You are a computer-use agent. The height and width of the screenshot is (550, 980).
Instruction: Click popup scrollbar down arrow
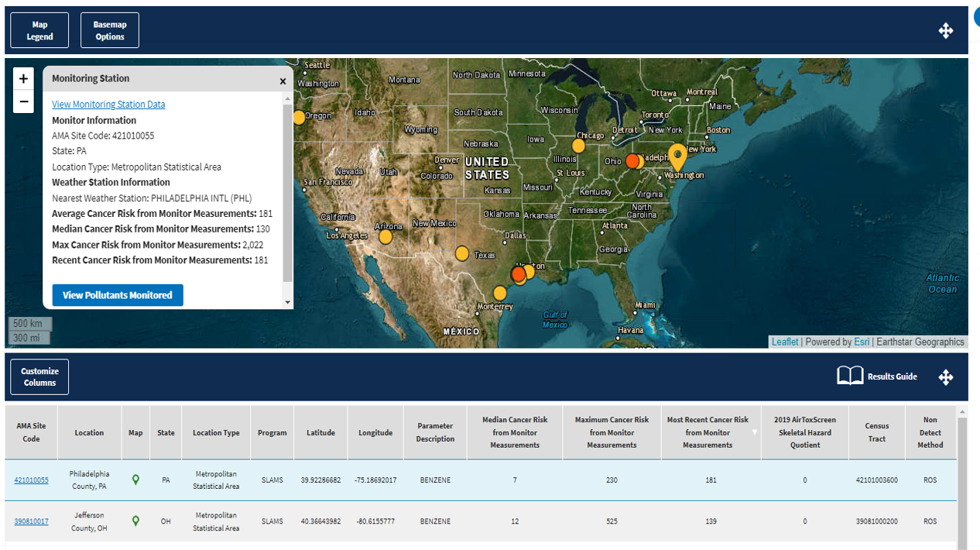(288, 302)
